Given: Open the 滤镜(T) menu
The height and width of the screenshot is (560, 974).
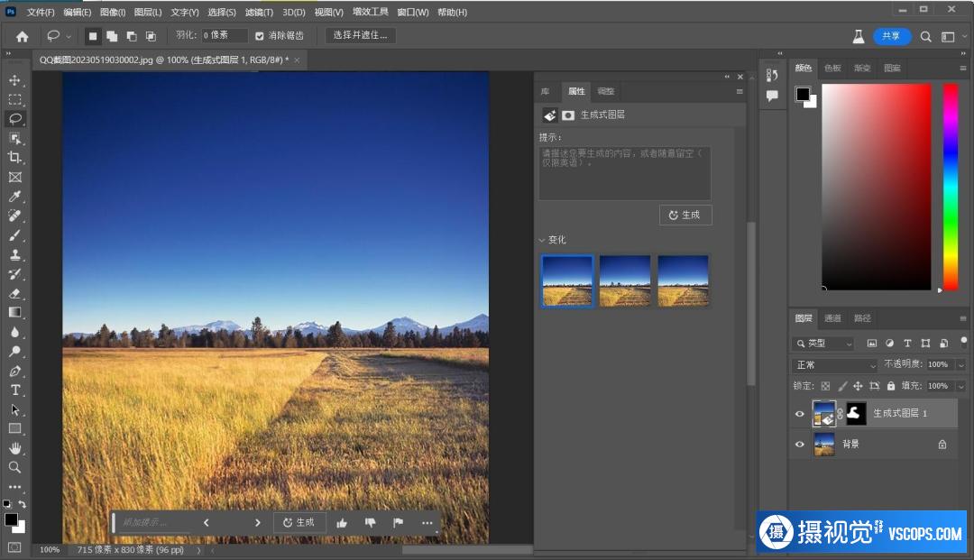Looking at the screenshot, I should pyautogui.click(x=259, y=12).
